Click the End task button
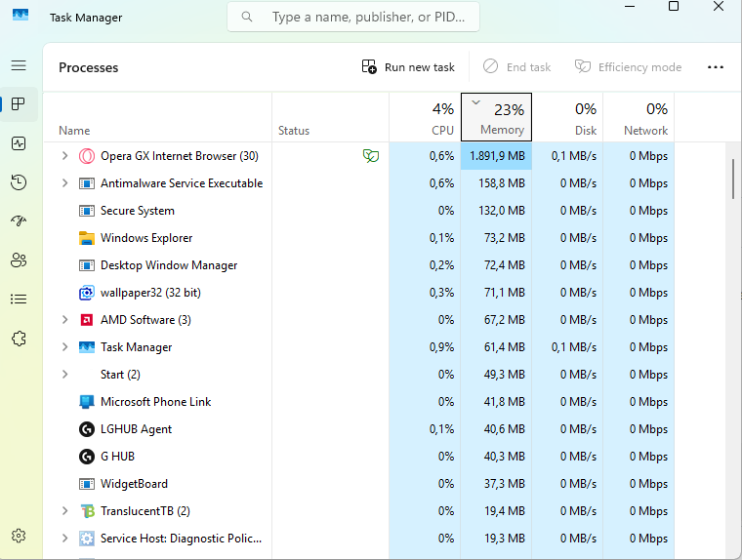742x560 pixels. [516, 67]
